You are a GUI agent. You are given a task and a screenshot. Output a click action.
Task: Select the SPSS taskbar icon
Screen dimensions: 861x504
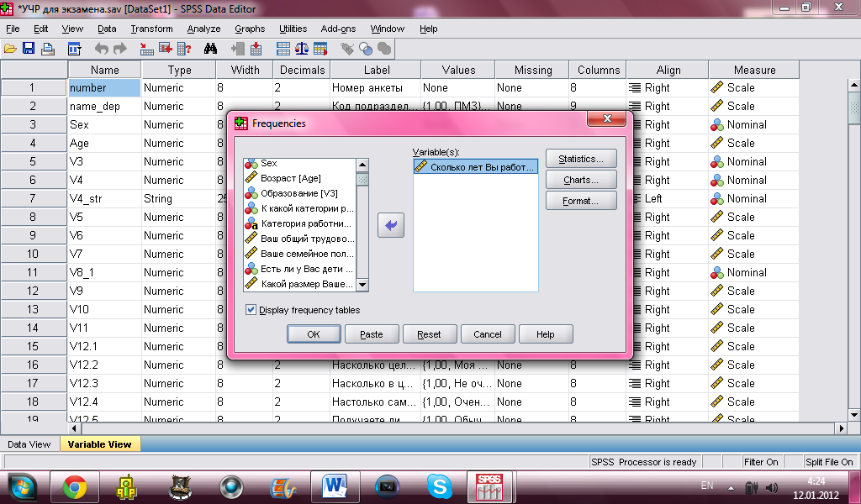[489, 487]
